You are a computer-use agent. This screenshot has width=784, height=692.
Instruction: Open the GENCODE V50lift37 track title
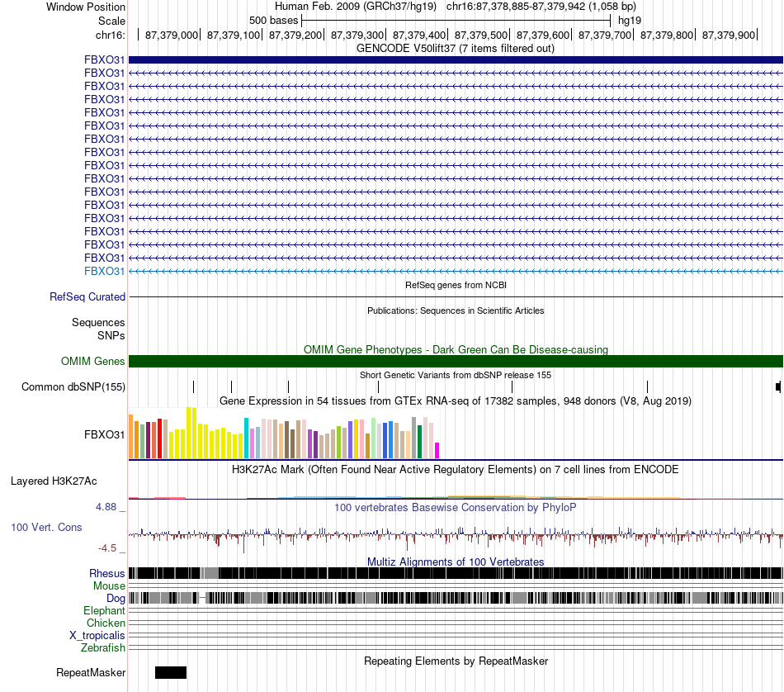tap(456, 49)
